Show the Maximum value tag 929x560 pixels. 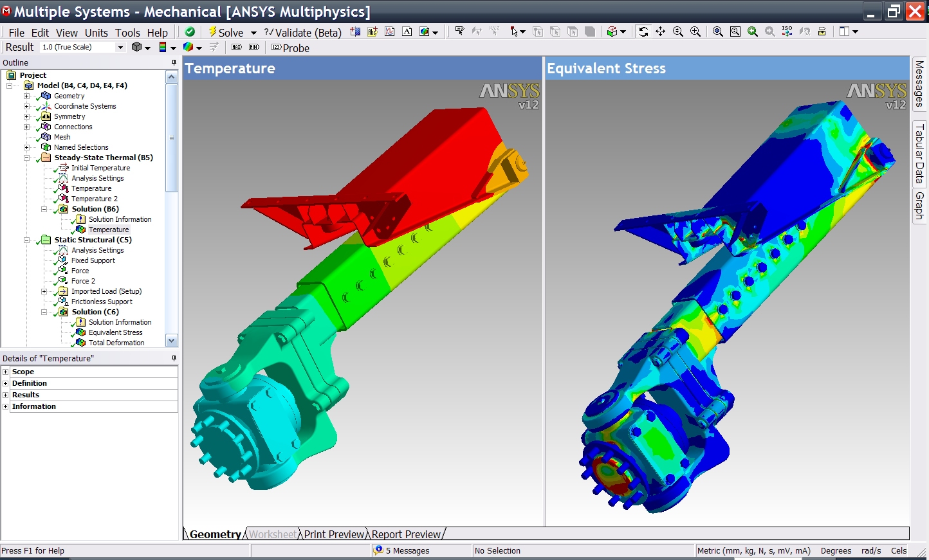coord(237,48)
